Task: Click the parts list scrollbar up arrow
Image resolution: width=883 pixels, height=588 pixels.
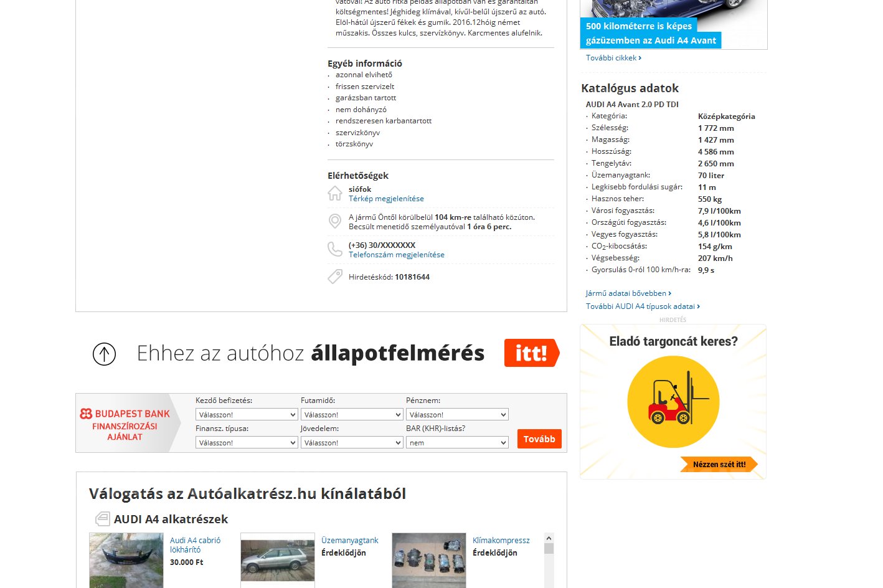Action: tap(549, 538)
